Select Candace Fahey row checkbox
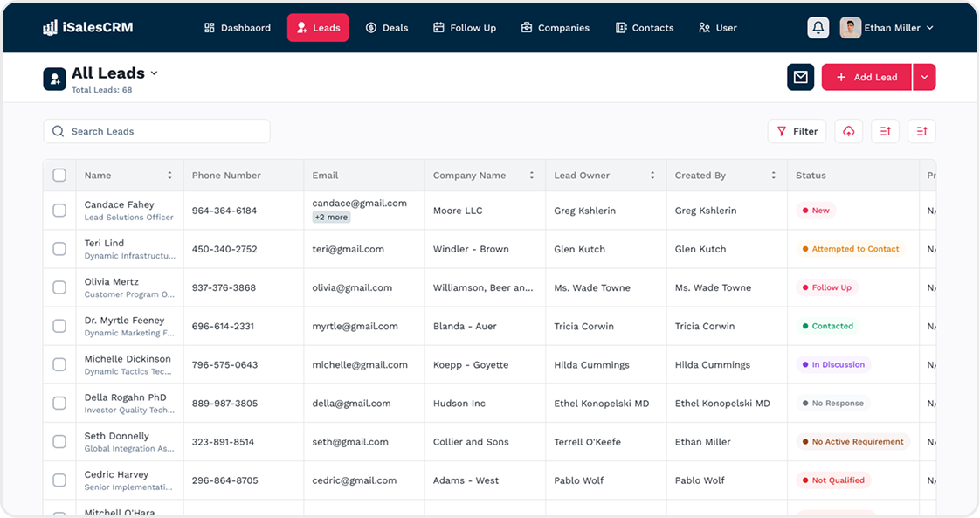This screenshot has width=980, height=518. point(59,210)
